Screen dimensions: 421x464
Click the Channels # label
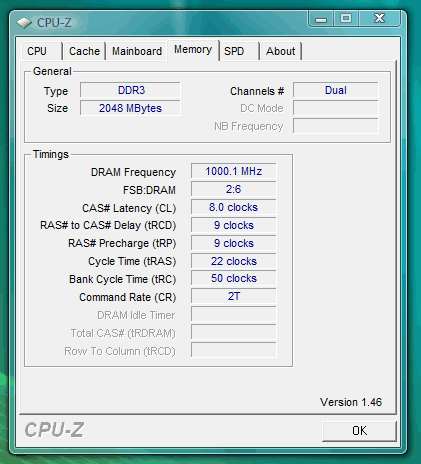click(x=257, y=91)
